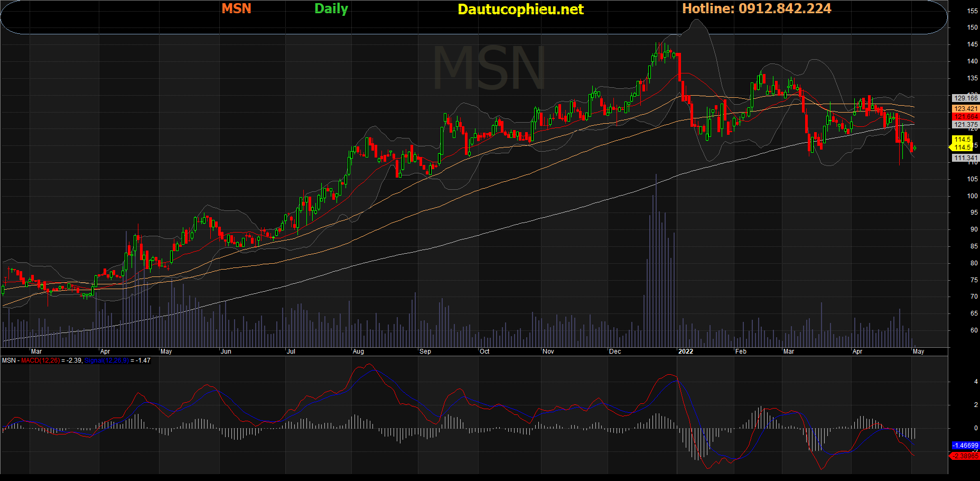Click the 2022 year marker on time axis
The height and width of the screenshot is (481, 980).
point(685,351)
